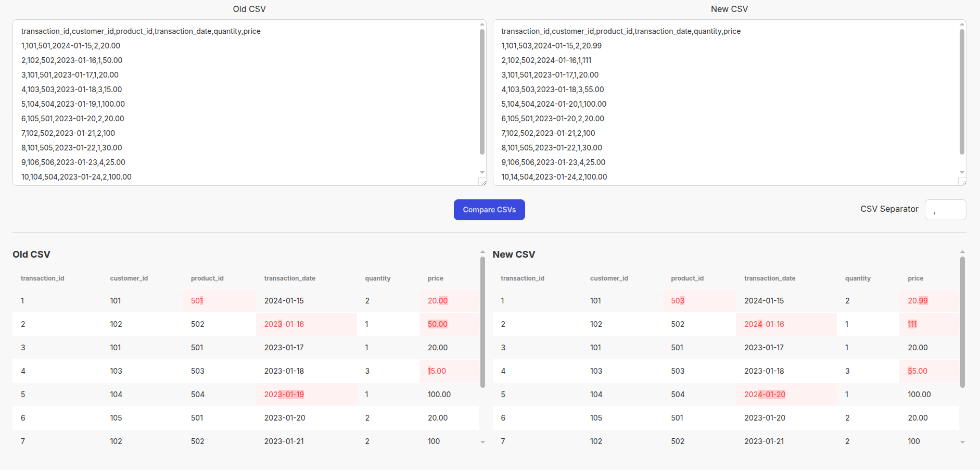
Task: Click up arrow of New CSV table scrollbar
Action: coord(962,252)
